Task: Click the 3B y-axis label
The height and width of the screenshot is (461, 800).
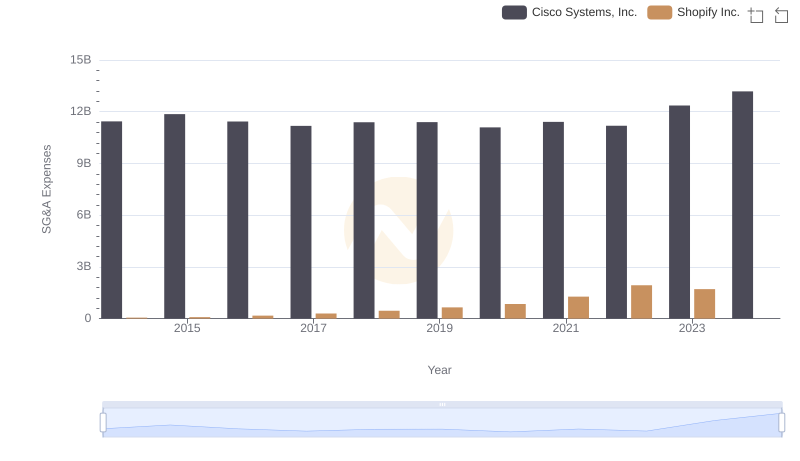Action: (84, 266)
